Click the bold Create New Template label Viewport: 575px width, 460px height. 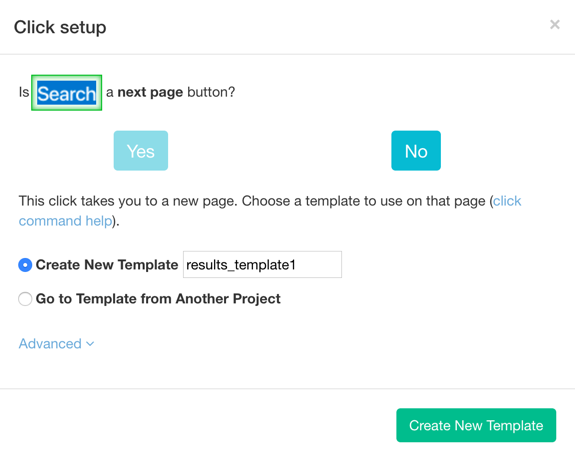click(107, 265)
